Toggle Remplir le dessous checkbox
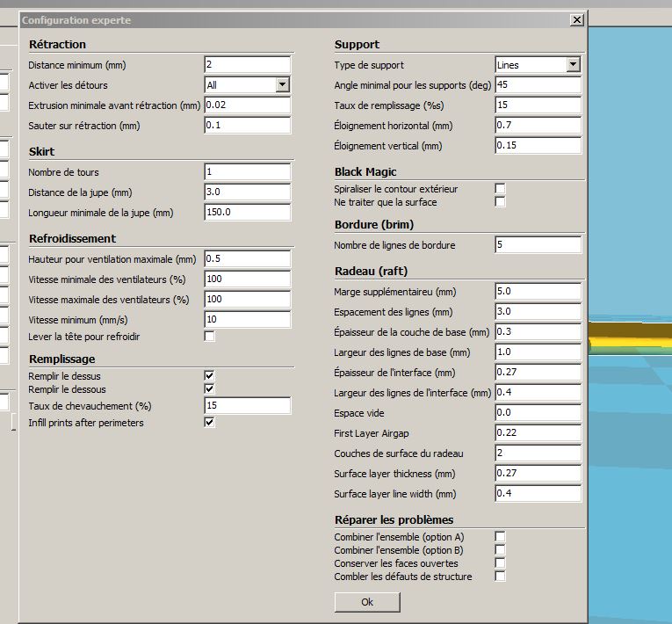The image size is (672, 624). (209, 388)
